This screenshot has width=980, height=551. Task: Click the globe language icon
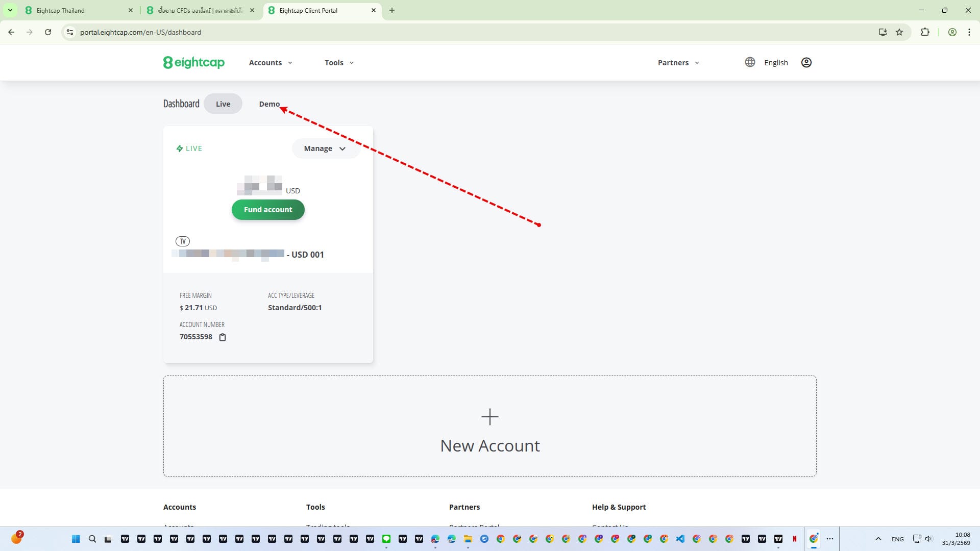click(x=749, y=62)
